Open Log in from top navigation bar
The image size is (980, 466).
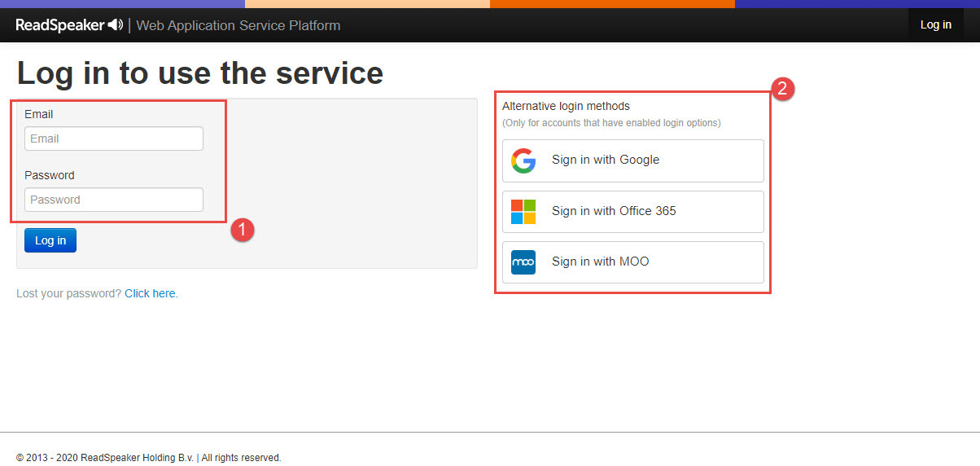(x=935, y=24)
